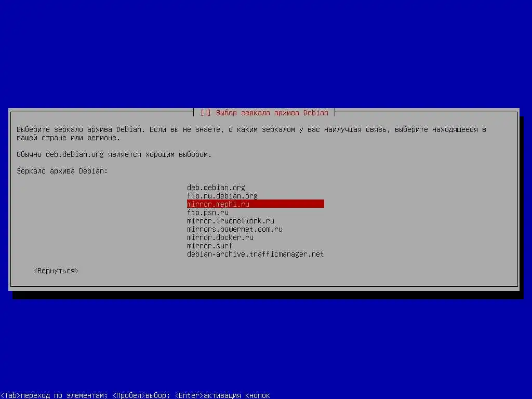This screenshot has height=399, width=532.
Task: Select the highlighted mirror.mephi.ru entry
Action: click(256, 204)
